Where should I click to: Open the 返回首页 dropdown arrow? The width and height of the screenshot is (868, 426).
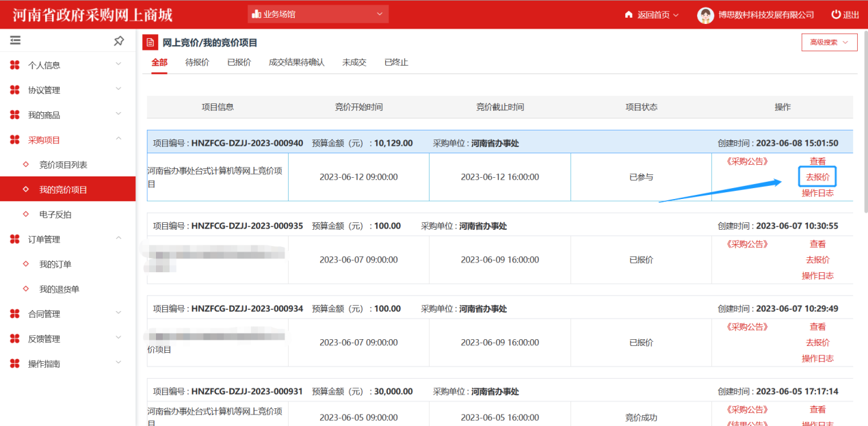pyautogui.click(x=676, y=15)
